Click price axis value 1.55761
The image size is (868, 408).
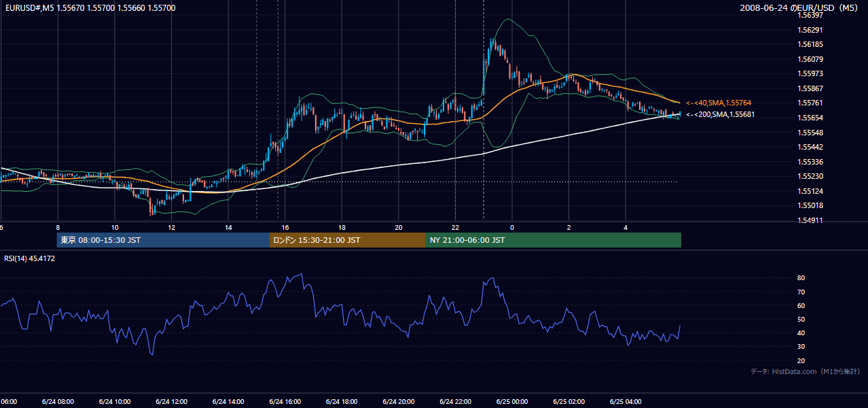[x=811, y=103]
